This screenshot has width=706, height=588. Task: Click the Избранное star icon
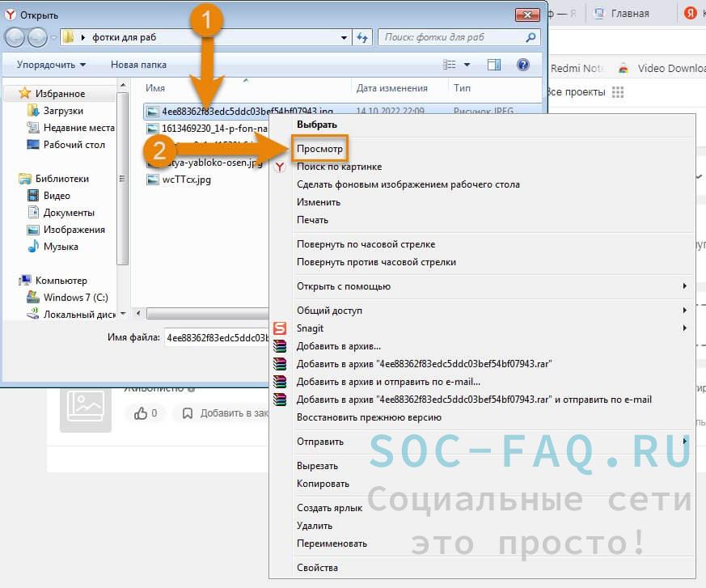coord(24,93)
